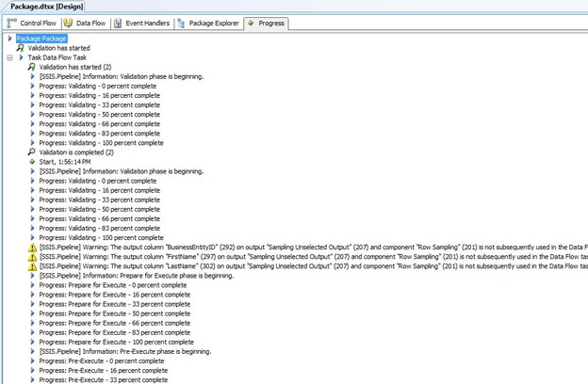Click warning icon for BusinessEntityID column warning
This screenshot has height=384, width=588.
tap(32, 248)
